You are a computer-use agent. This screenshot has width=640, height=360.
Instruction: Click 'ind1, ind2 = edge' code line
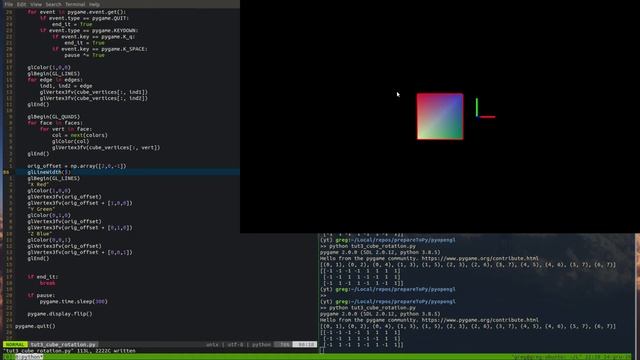(x=66, y=86)
